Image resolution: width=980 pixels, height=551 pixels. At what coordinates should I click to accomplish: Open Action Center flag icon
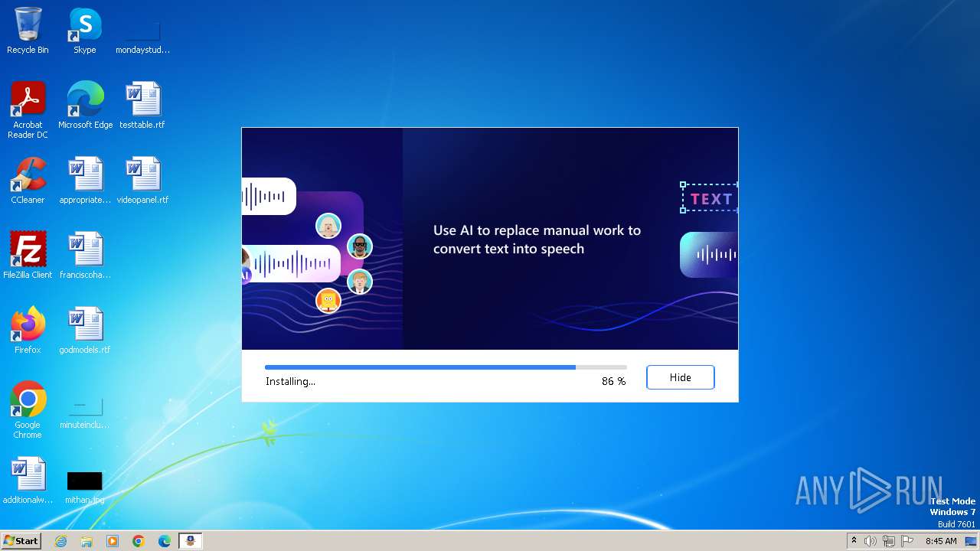907,541
